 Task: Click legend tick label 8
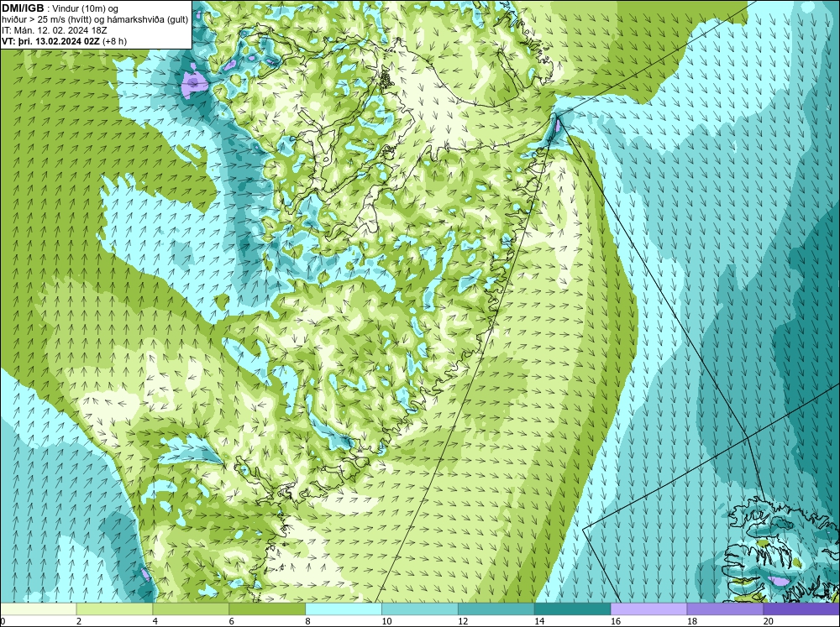pyautogui.click(x=308, y=621)
